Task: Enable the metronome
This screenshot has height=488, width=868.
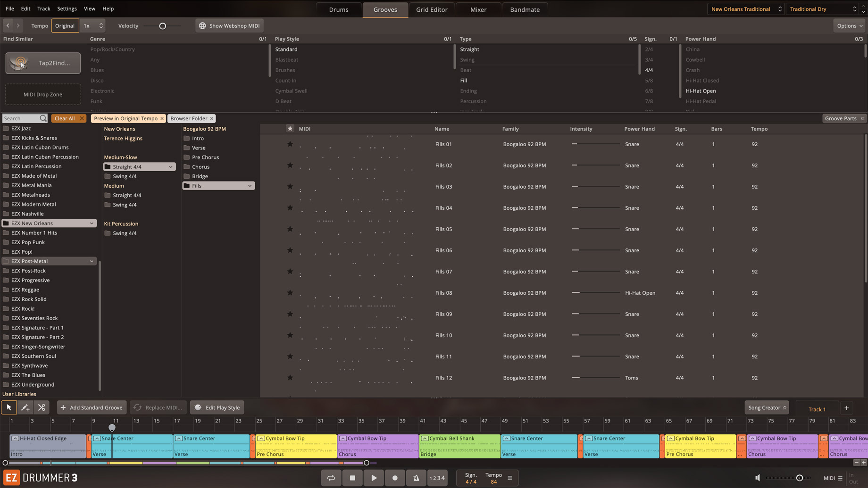Action: point(416,478)
